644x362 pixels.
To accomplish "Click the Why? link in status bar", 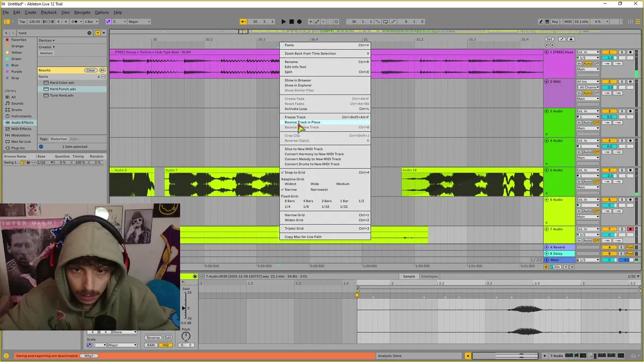I will point(89,356).
